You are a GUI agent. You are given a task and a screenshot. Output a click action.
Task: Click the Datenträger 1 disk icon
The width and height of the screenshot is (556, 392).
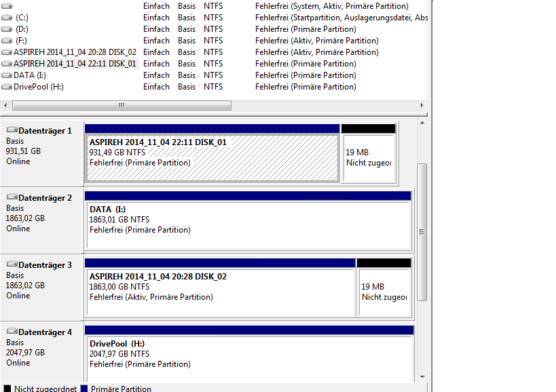click(x=12, y=130)
